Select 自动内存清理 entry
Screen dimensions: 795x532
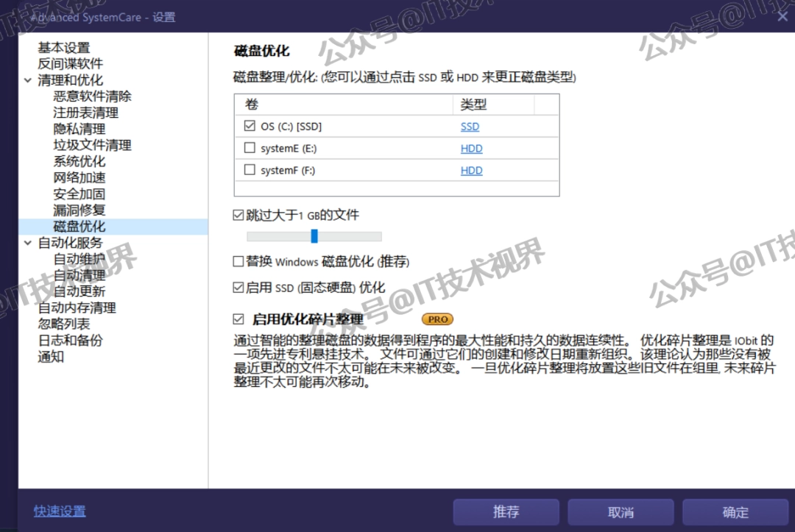[x=77, y=308]
